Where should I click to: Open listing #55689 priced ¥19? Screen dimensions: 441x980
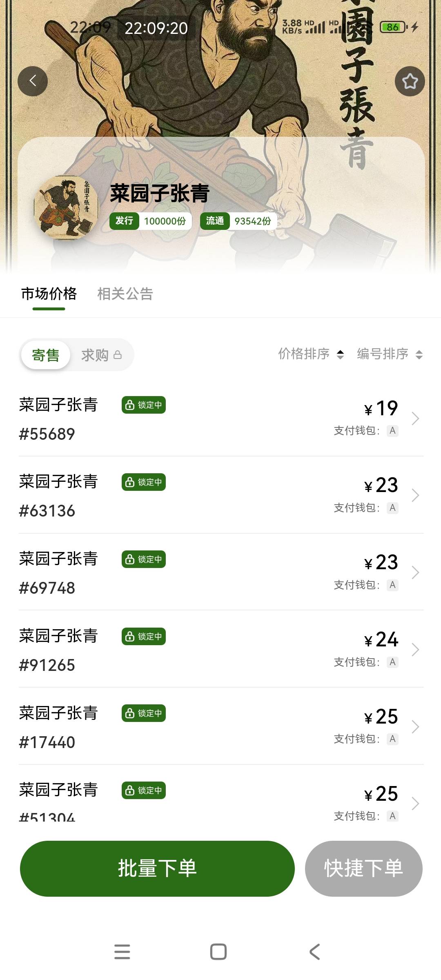[x=221, y=418]
